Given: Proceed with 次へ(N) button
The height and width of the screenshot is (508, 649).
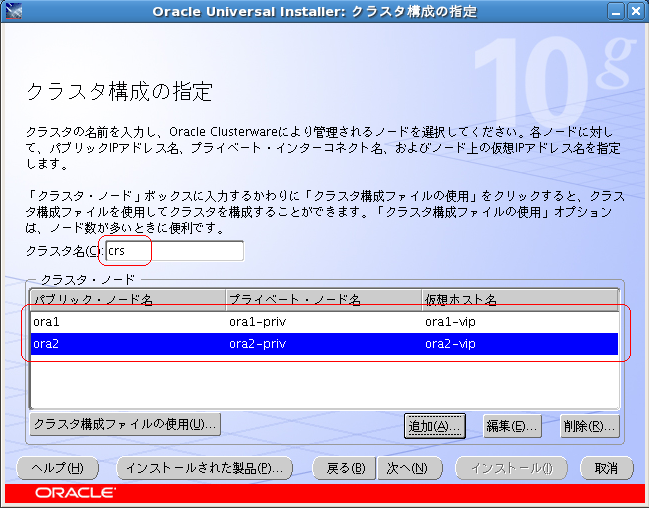Looking at the screenshot, I should point(407,468).
